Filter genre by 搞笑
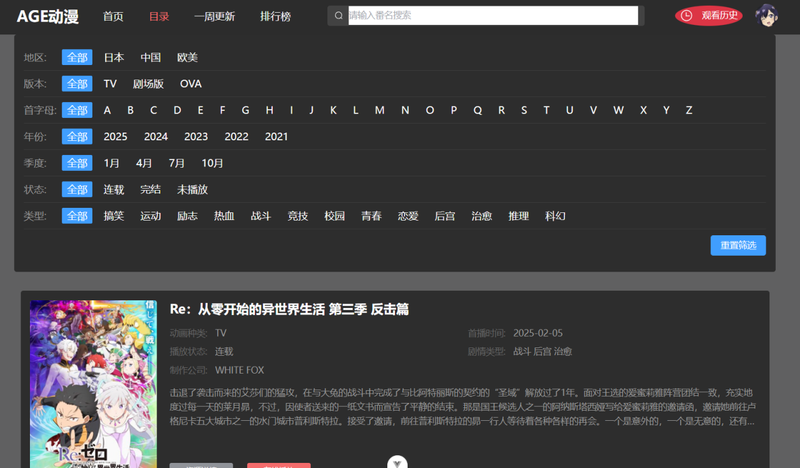The image size is (800, 468). [x=114, y=216]
